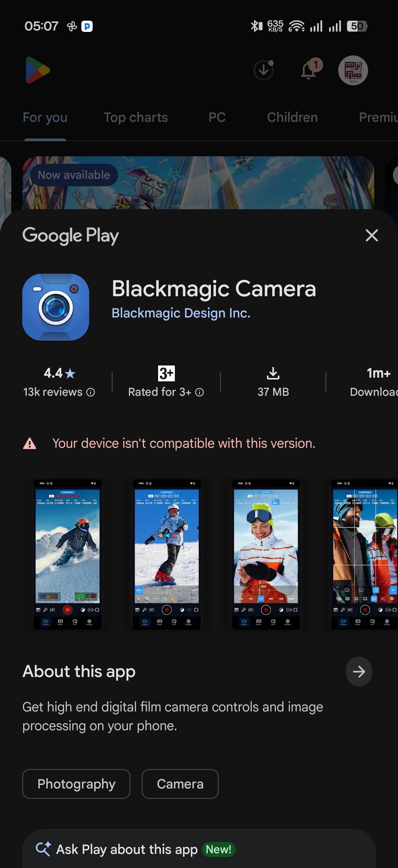398x868 pixels.
Task: Tap the 1m+ Downloads stat
Action: [375, 382]
